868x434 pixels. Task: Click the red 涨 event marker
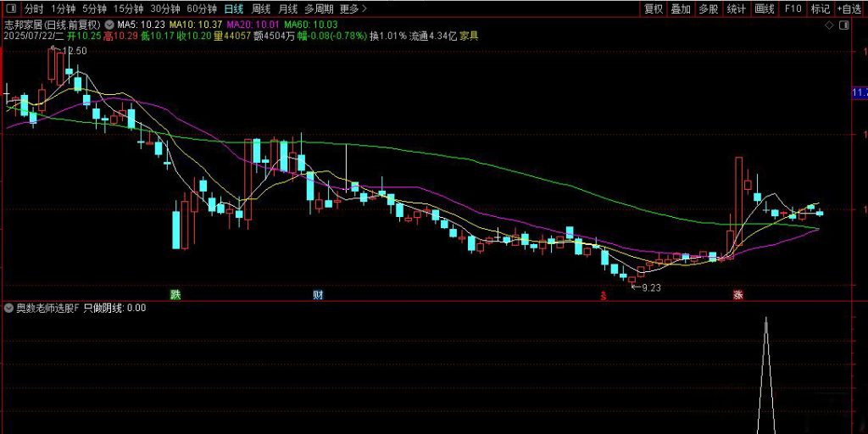(x=738, y=295)
